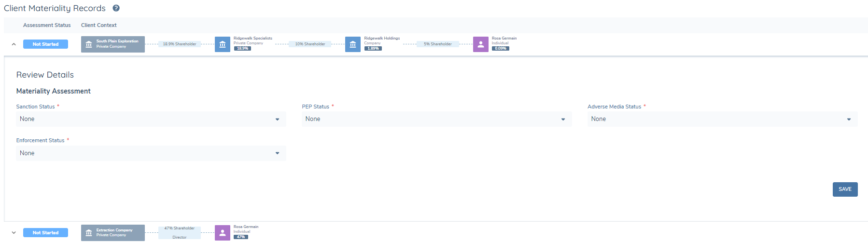Screen dimensions: 868x242
Task: Click the Ridgewalk Specialists company icon
Action: point(222,44)
